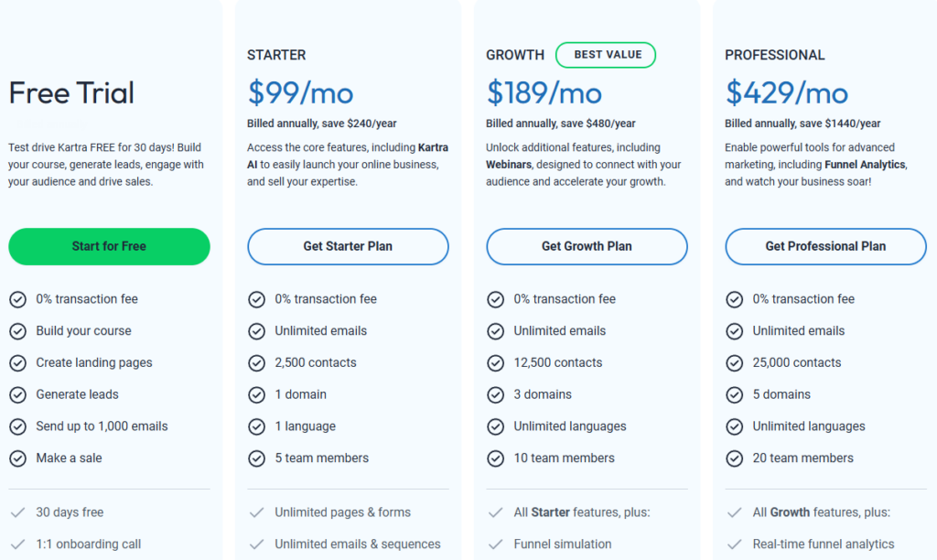Click the Start for Free button
The image size is (937, 560).
[x=109, y=246]
